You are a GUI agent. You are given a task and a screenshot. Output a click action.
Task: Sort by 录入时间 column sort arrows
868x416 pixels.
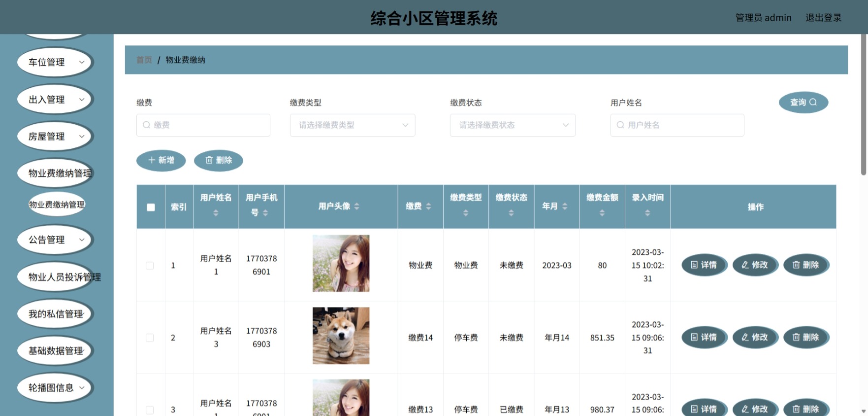(x=647, y=213)
